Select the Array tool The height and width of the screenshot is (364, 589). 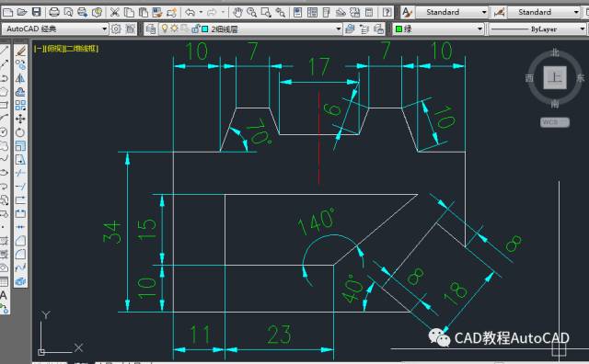(x=20, y=106)
